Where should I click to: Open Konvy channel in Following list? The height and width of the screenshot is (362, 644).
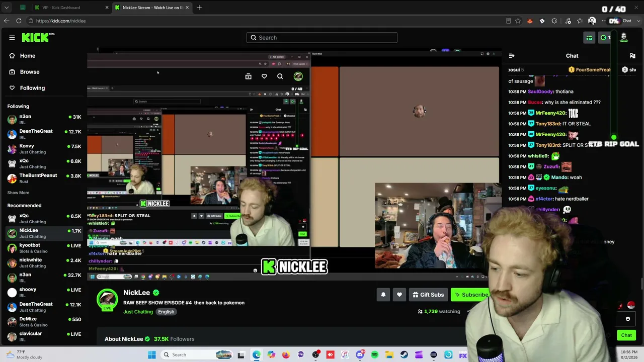tap(44, 149)
